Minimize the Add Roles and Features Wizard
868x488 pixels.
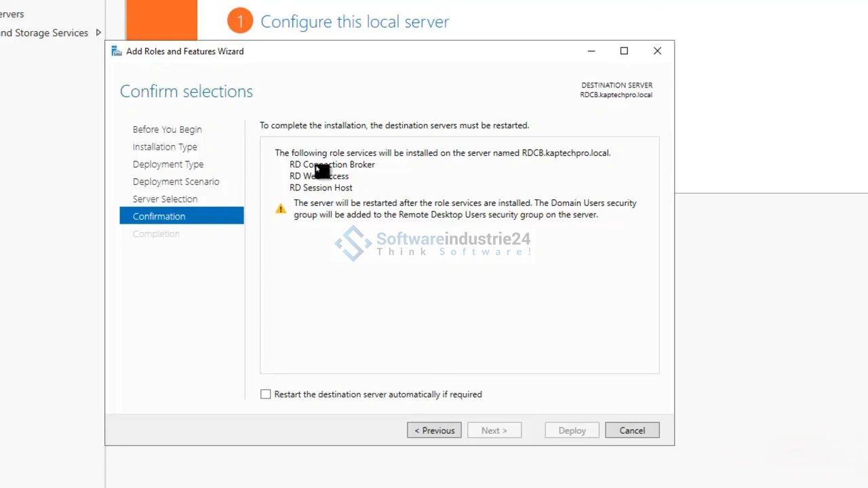pyautogui.click(x=591, y=52)
